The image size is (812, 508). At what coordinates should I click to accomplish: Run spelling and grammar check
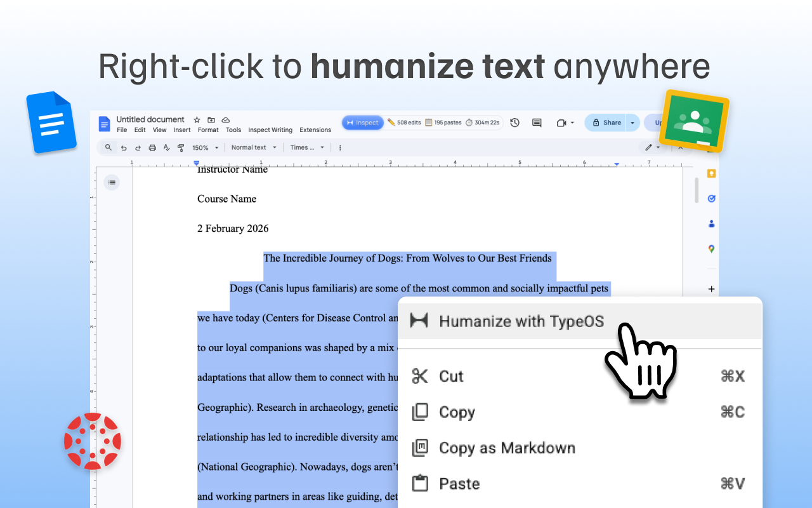click(167, 147)
